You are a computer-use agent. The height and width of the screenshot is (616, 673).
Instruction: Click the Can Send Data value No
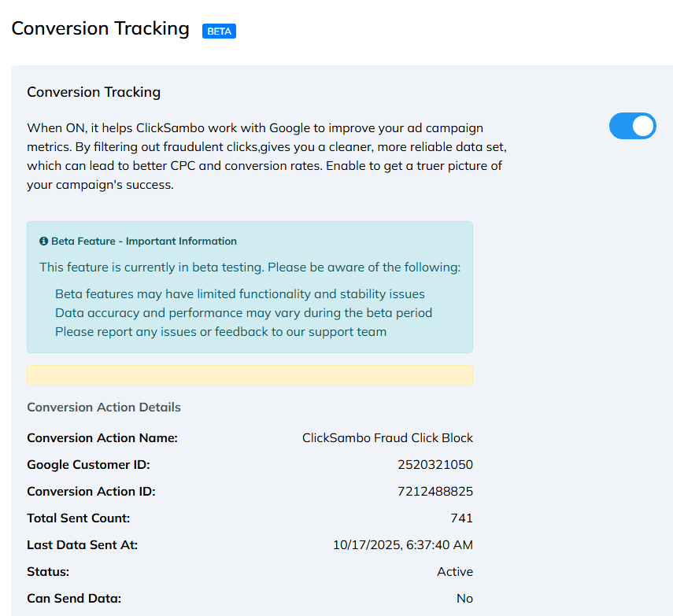coord(464,599)
